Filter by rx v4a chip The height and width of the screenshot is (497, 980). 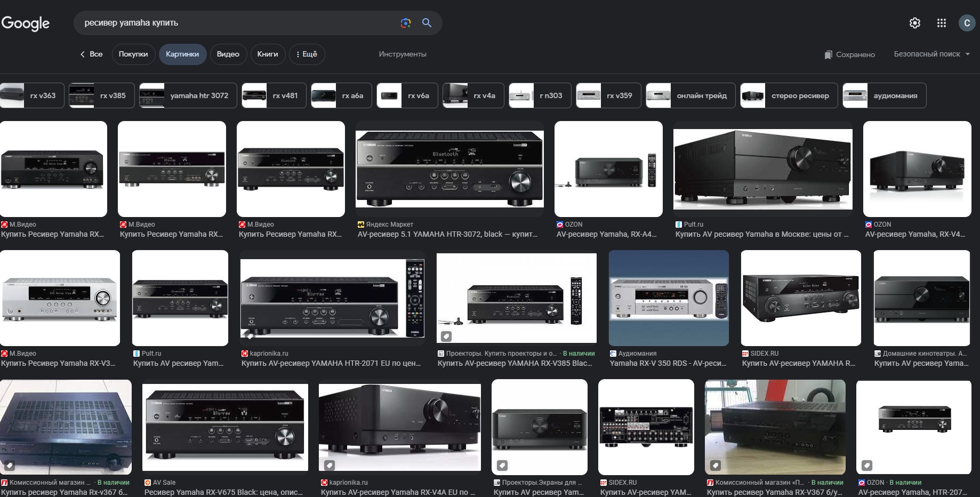pyautogui.click(x=473, y=95)
